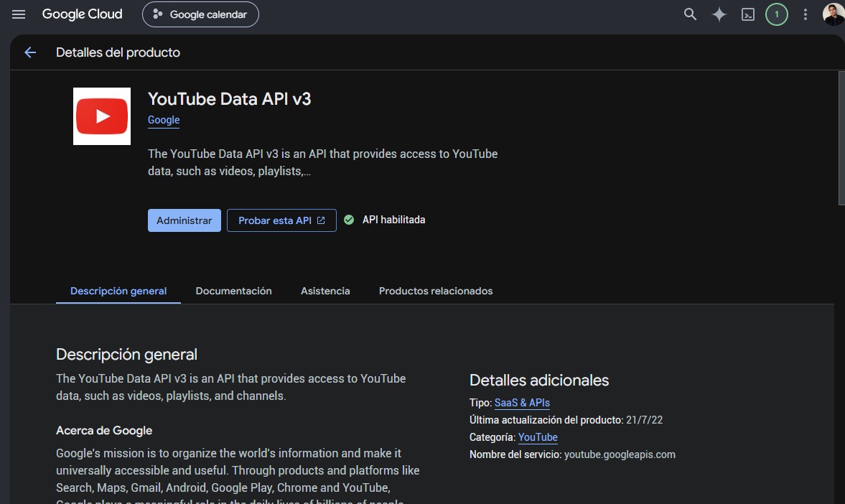Click the page vertical scrollbar thumb
Image resolution: width=845 pixels, height=504 pixels.
(x=841, y=138)
